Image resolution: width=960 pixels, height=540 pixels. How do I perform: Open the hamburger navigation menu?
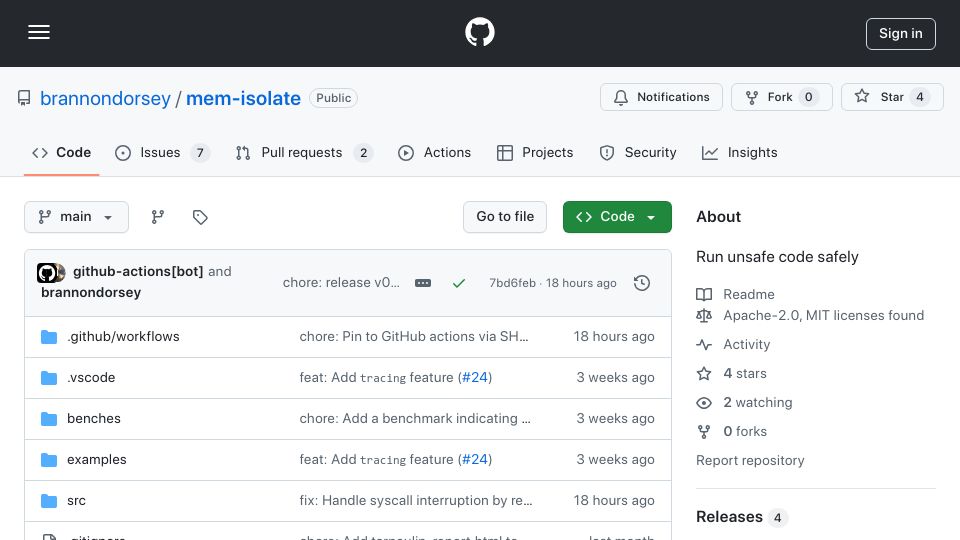pyautogui.click(x=39, y=32)
